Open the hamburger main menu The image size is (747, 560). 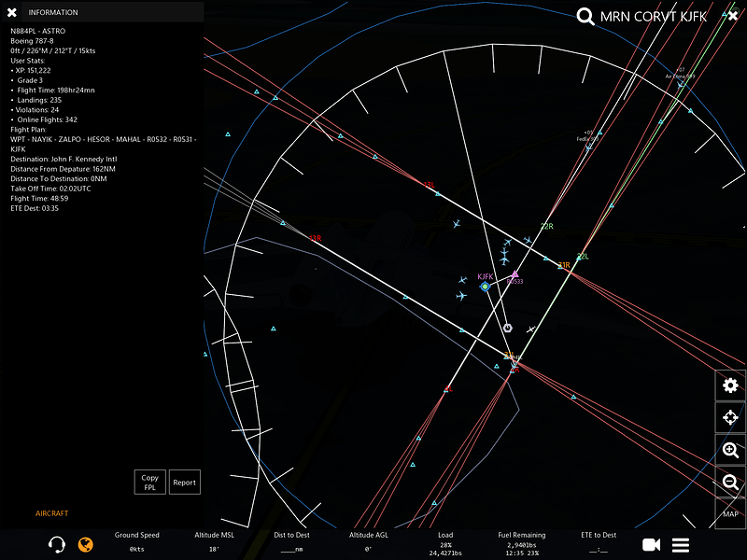(681, 545)
